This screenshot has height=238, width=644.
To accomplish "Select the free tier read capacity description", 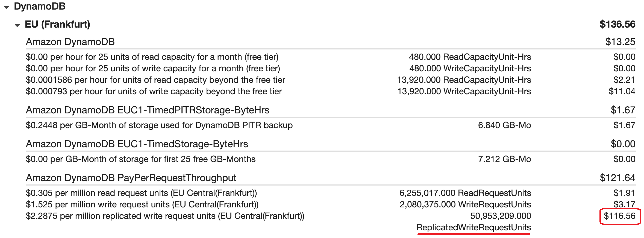I will [152, 57].
